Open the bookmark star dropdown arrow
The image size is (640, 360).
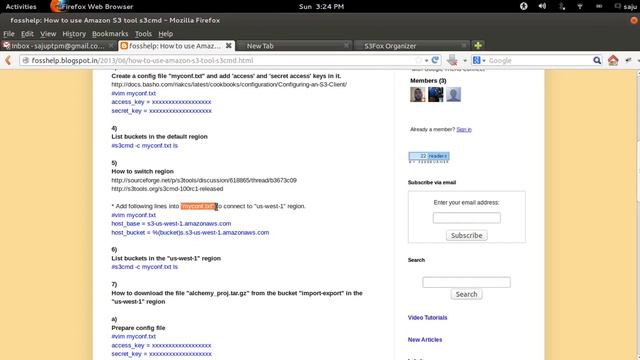[427, 60]
